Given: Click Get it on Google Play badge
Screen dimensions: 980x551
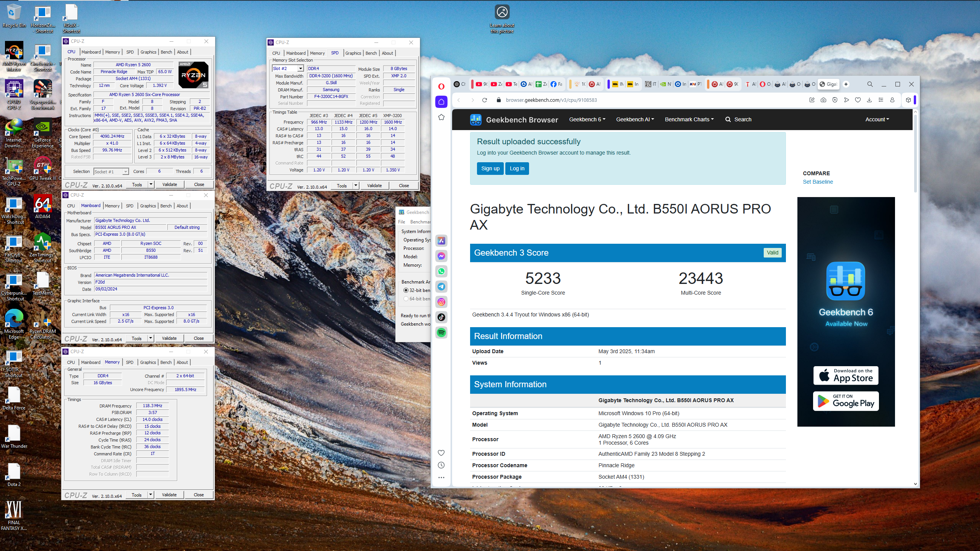Looking at the screenshot, I should 846,401.
